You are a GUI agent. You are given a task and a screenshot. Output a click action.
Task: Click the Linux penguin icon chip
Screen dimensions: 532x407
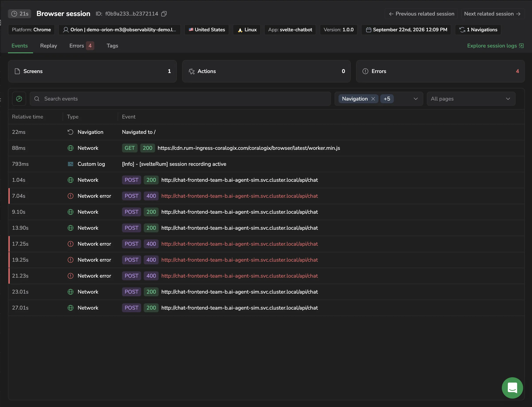246,30
